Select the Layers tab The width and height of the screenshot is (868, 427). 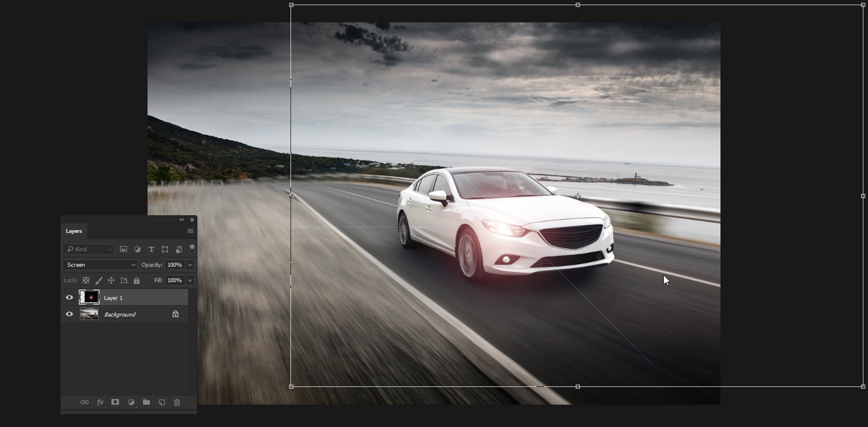(74, 231)
